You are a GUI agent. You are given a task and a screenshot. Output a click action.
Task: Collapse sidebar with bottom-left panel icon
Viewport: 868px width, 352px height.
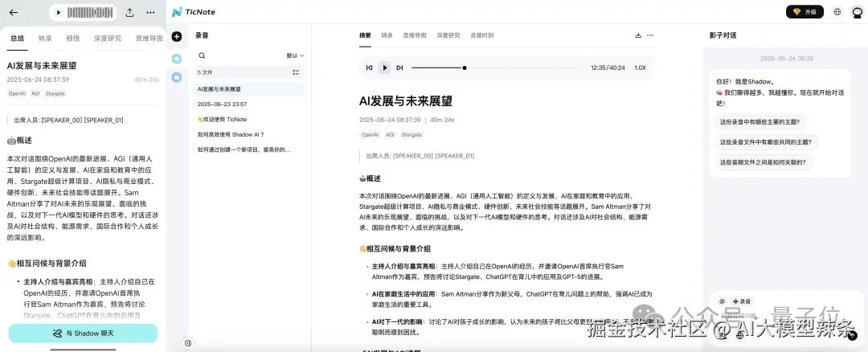pyautogui.click(x=187, y=343)
